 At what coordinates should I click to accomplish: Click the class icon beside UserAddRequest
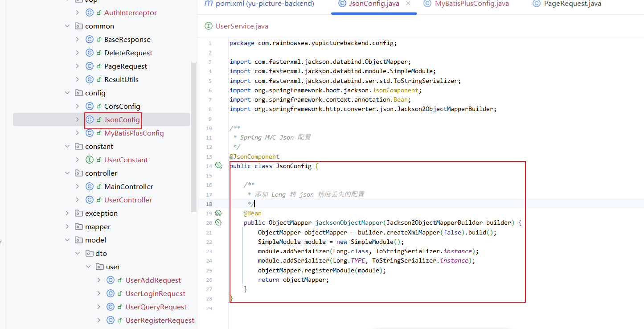coord(111,280)
